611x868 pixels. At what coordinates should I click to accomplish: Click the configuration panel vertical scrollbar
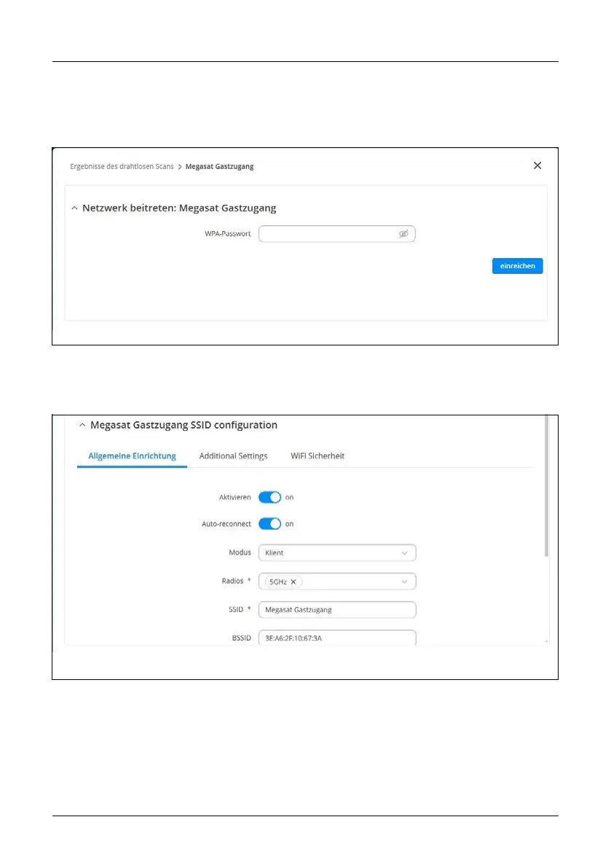(x=546, y=488)
